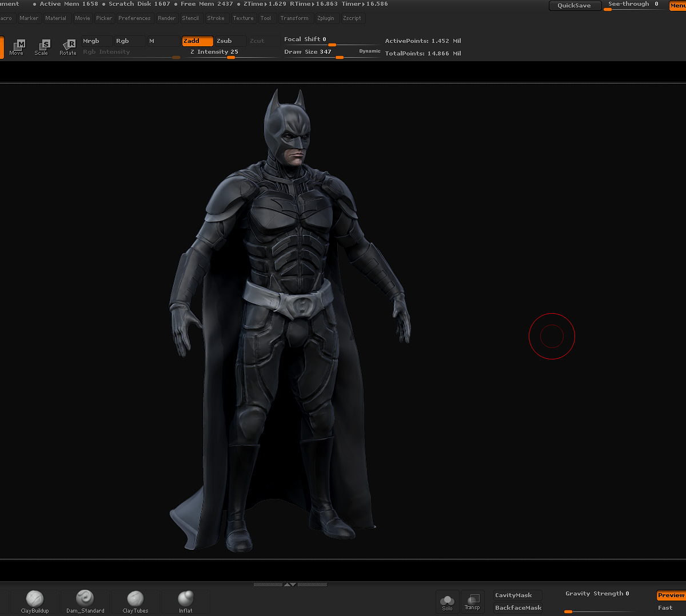Open the Render menu
The height and width of the screenshot is (616, 686).
click(x=167, y=18)
